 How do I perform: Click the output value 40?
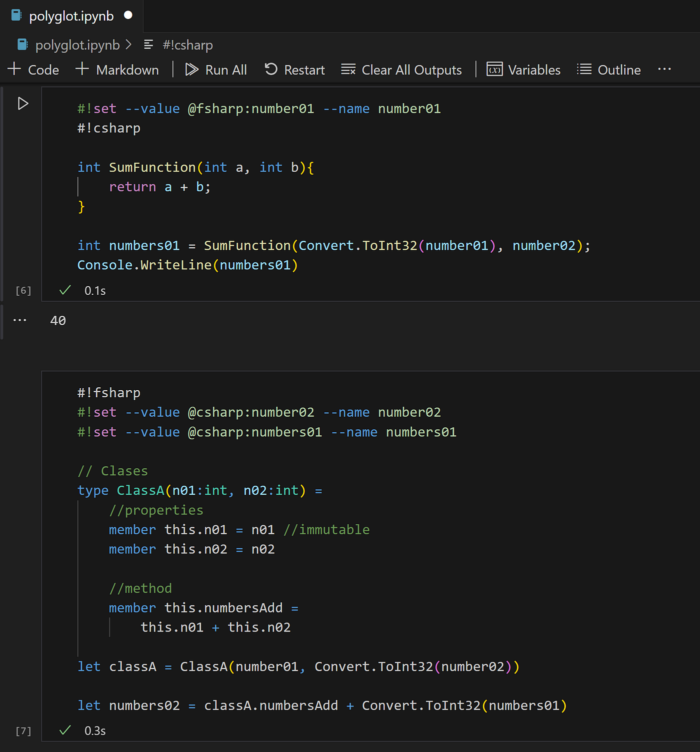pos(58,321)
